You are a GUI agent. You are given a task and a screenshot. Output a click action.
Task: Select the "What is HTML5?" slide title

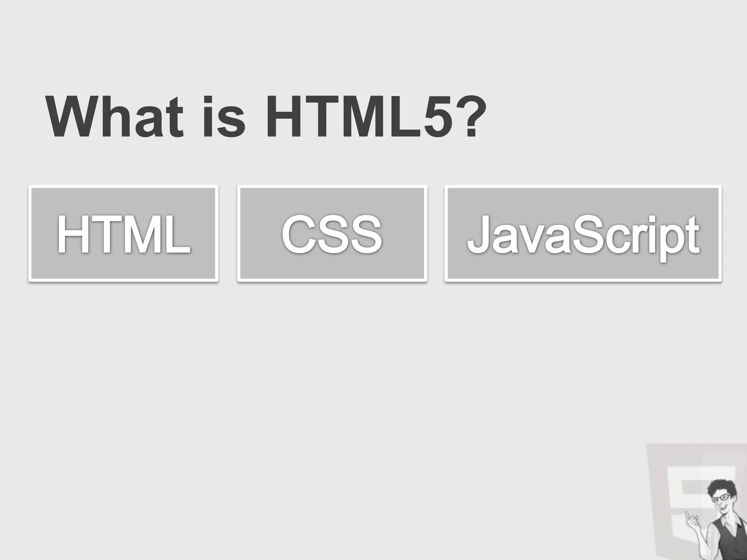tap(261, 117)
